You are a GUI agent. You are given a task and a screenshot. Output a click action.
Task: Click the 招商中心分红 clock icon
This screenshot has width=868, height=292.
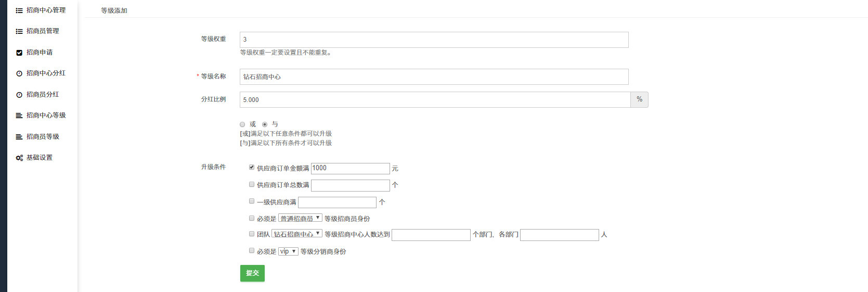[19, 73]
